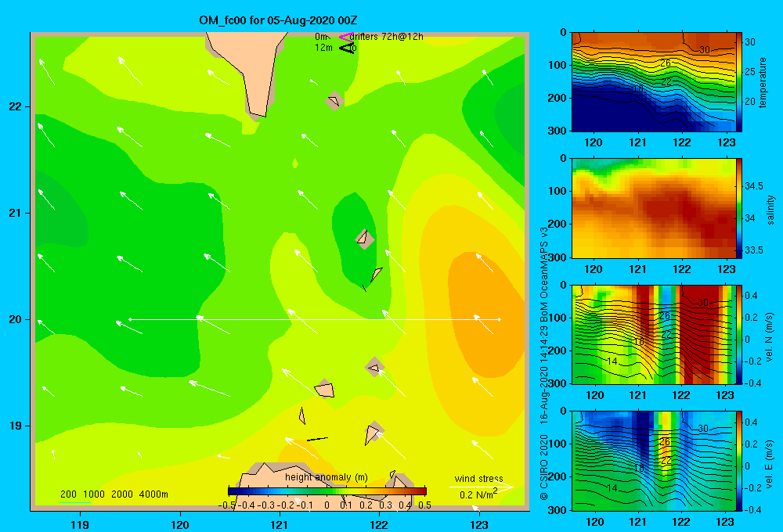Click the latitude 20 label on map's left axis
Image resolution: width=783 pixels, height=532 pixels.
16,319
